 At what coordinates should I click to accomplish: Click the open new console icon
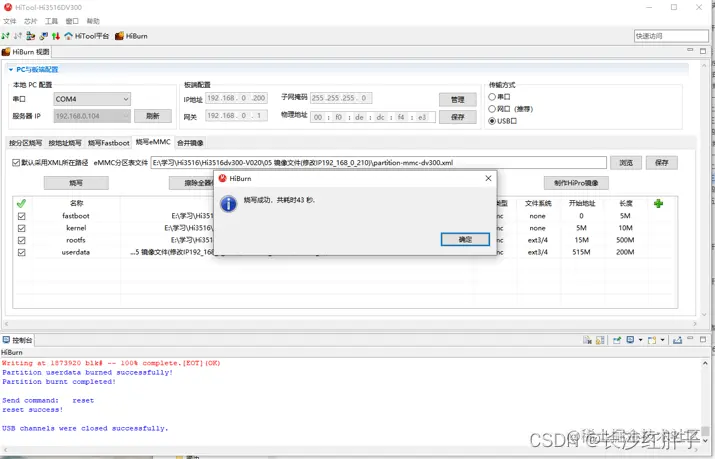tap(652, 340)
